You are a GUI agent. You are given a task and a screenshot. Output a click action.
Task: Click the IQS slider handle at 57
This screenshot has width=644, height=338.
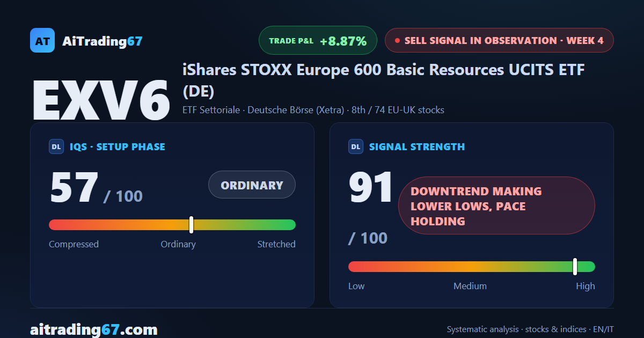191,225
